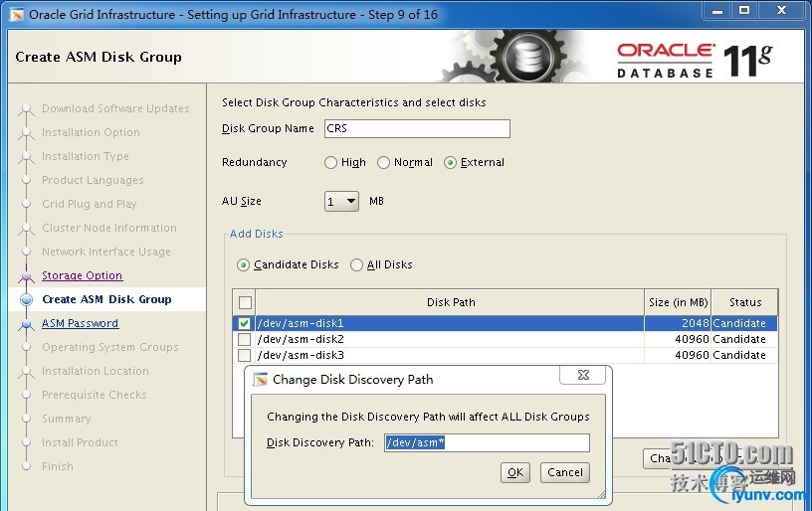Select the Normal redundancy option

383,162
